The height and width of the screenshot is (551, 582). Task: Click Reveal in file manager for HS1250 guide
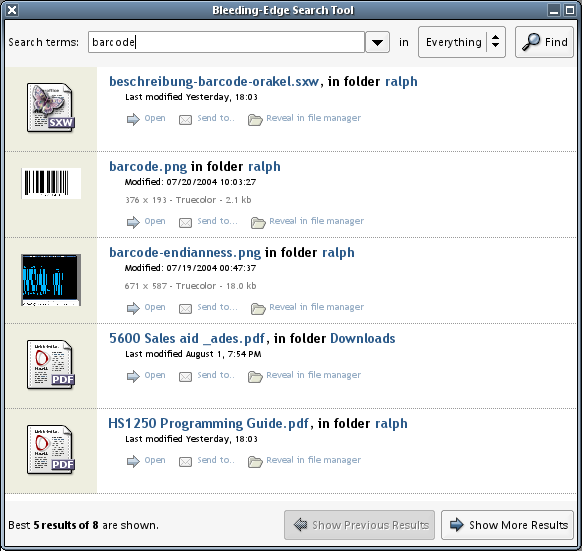[313, 460]
